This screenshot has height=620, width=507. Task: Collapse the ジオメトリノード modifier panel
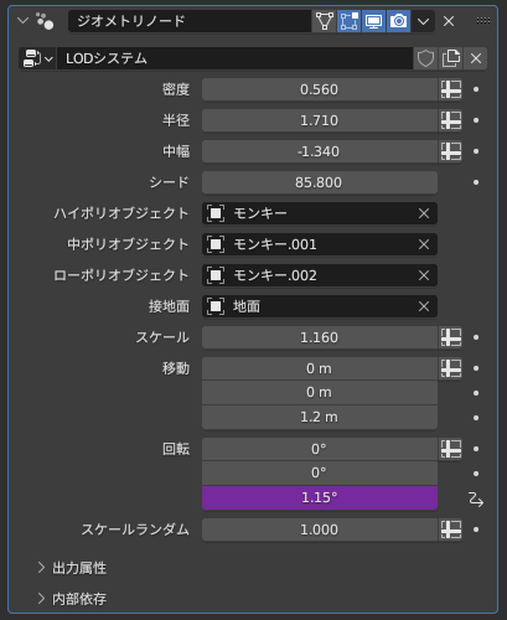coord(23,20)
